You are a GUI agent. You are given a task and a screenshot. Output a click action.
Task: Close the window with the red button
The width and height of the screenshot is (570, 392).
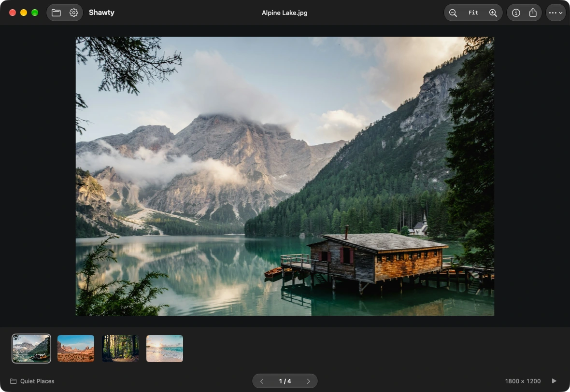pos(13,13)
